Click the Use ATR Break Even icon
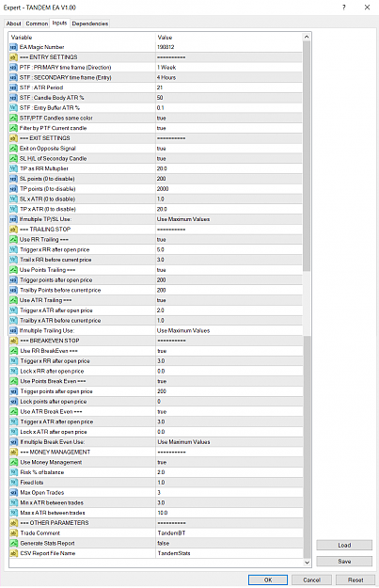Image resolution: width=379 pixels, height=588 pixels. tap(13, 412)
